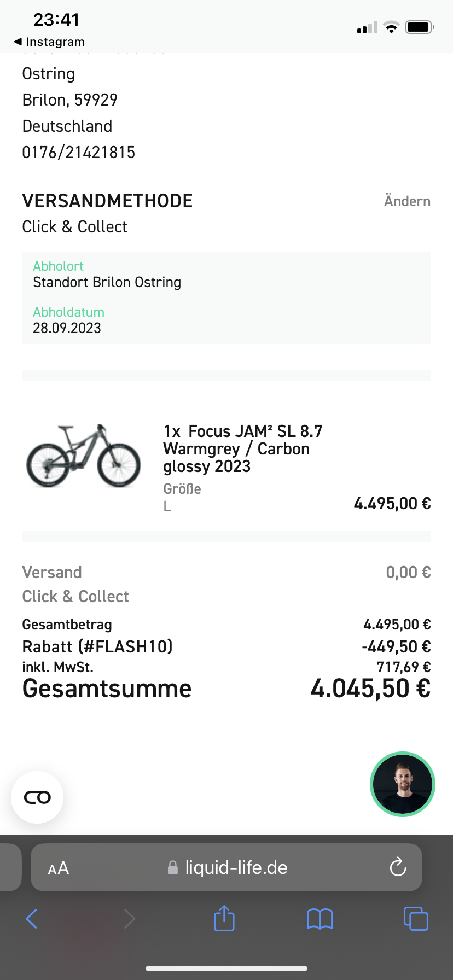The image size is (453, 980).
Task: Open the AA reader text options
Action: click(x=59, y=868)
